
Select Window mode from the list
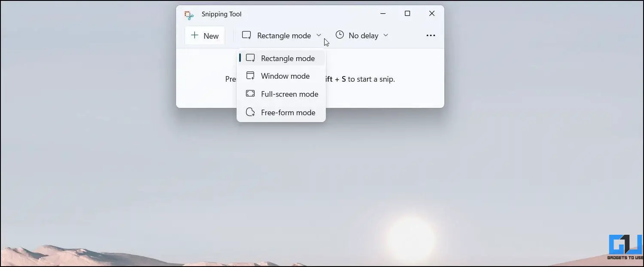[x=281, y=76]
